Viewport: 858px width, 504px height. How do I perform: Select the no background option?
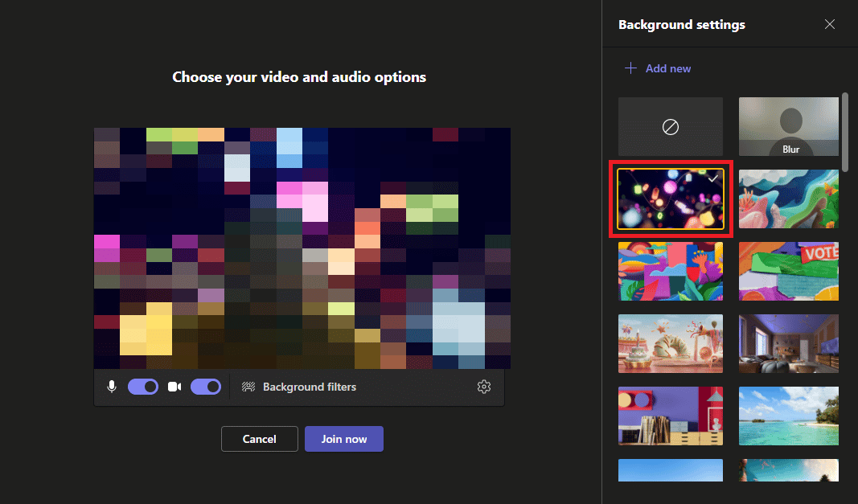point(671,126)
